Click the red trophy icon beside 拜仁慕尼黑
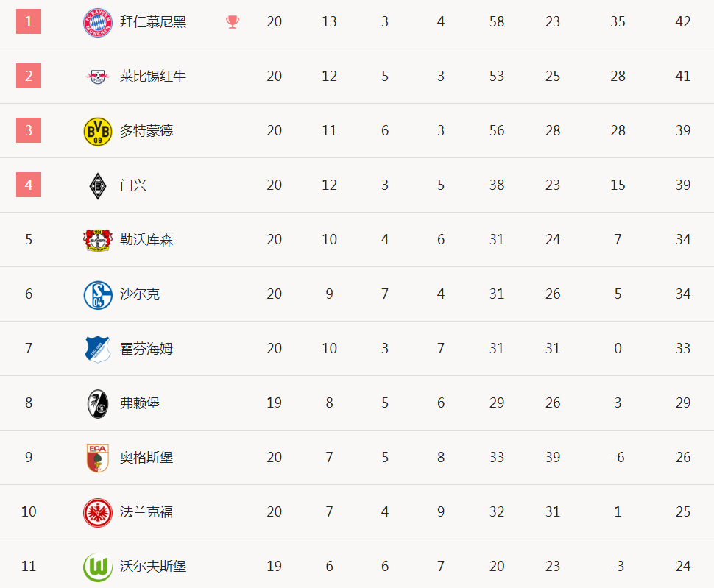The image size is (714, 588). (232, 22)
